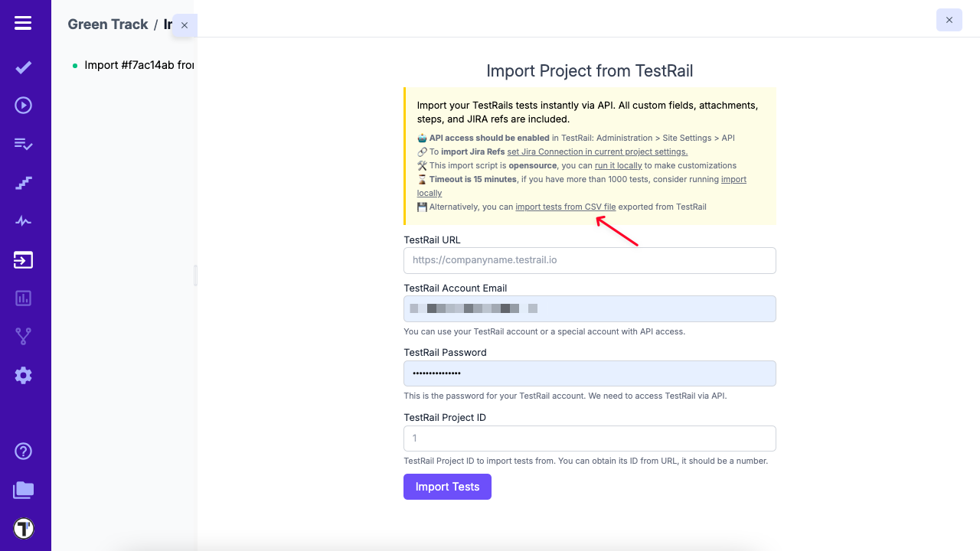Click the TestRail URL input field
Image resolution: width=980 pixels, height=551 pixels.
point(590,260)
